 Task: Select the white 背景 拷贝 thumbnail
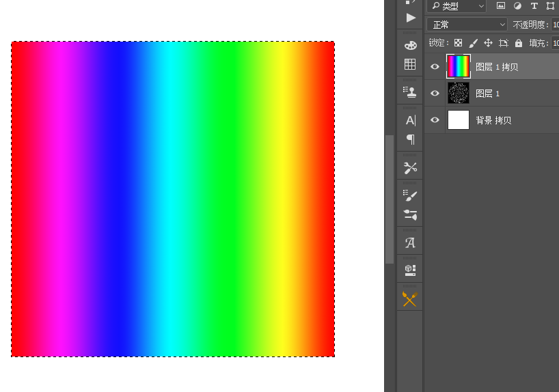click(x=459, y=120)
